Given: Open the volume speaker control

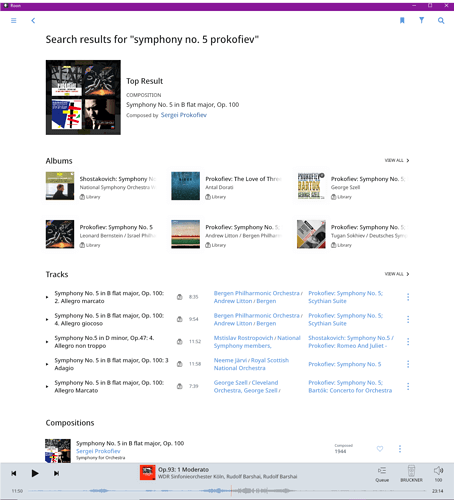Looking at the screenshot, I should click(438, 474).
